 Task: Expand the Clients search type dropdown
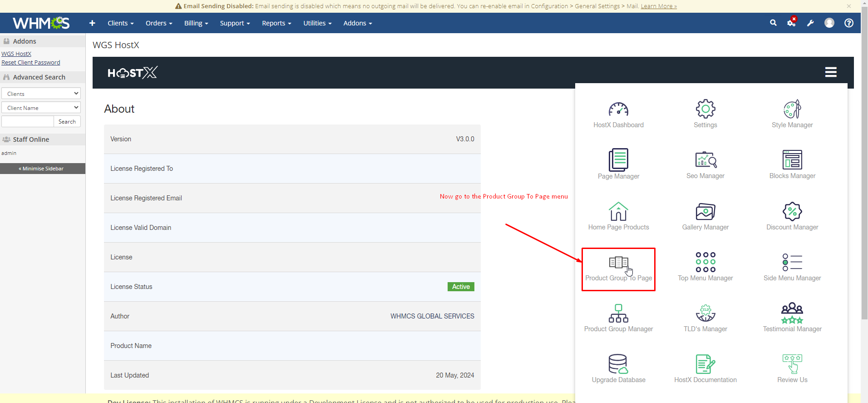[x=41, y=94]
